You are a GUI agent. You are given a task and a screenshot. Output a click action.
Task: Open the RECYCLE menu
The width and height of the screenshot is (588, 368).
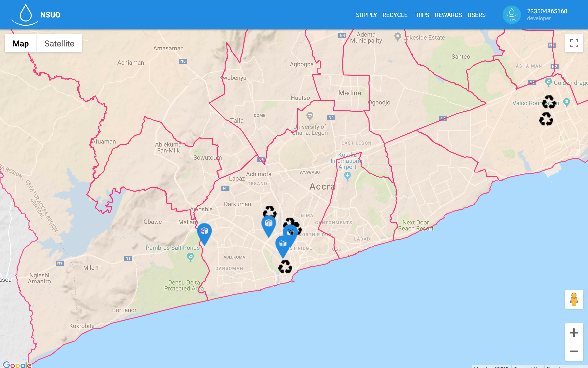pos(395,15)
